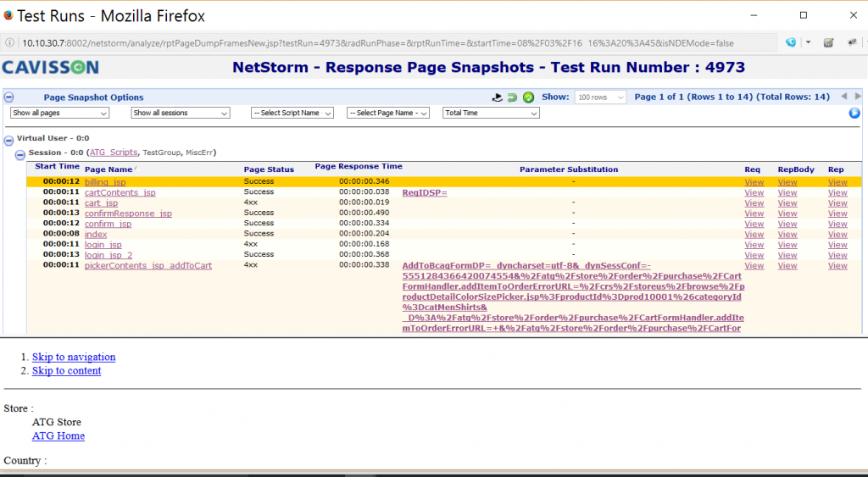Image resolution: width=868 pixels, height=477 pixels.
Task: View Rep for billing_jsp row
Action: pyautogui.click(x=837, y=182)
